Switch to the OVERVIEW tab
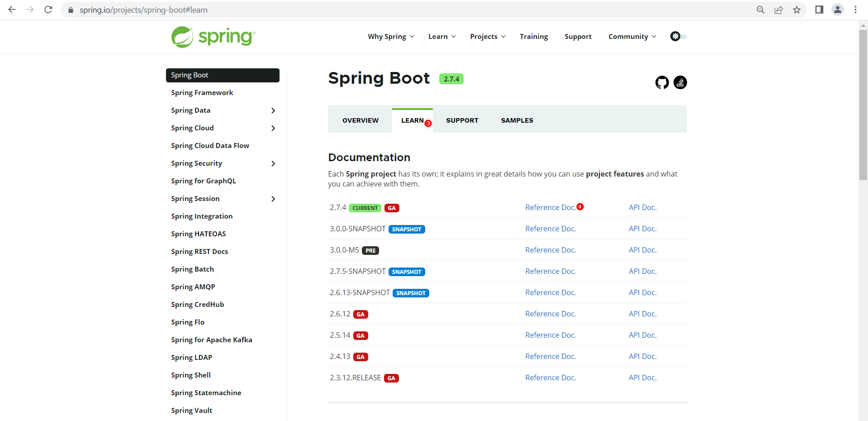Image resolution: width=868 pixels, height=421 pixels. coord(360,120)
